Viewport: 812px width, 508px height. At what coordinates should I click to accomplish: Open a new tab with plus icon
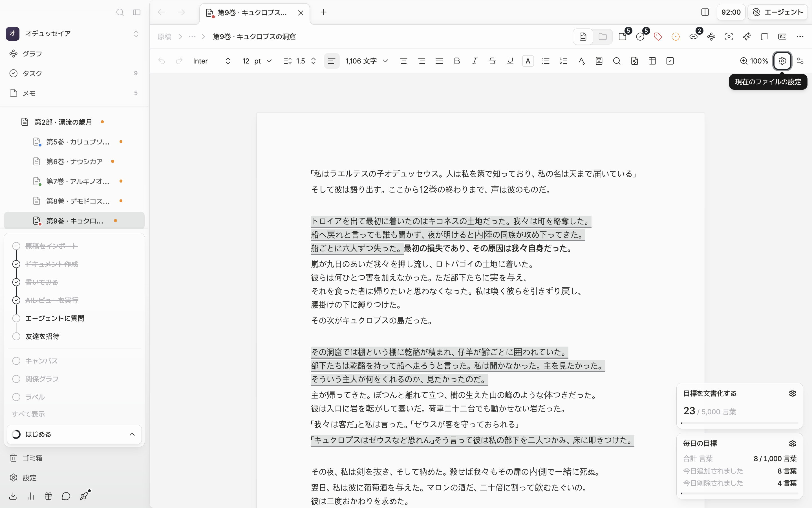point(323,12)
